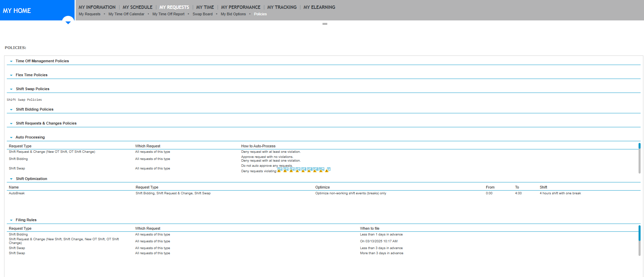Click 'More than 3 days in advance'

(x=382, y=253)
